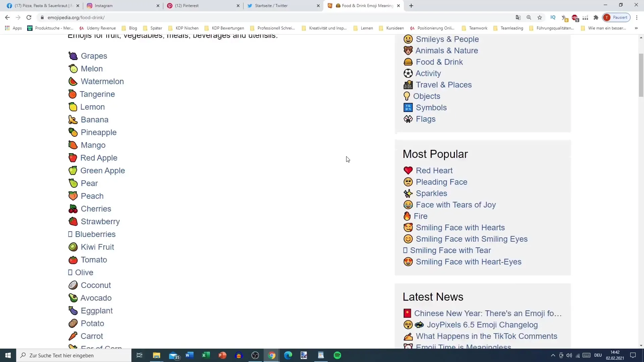Click the Fire emoji icon
Screen dimensions: 644x362
pyautogui.click(x=407, y=216)
